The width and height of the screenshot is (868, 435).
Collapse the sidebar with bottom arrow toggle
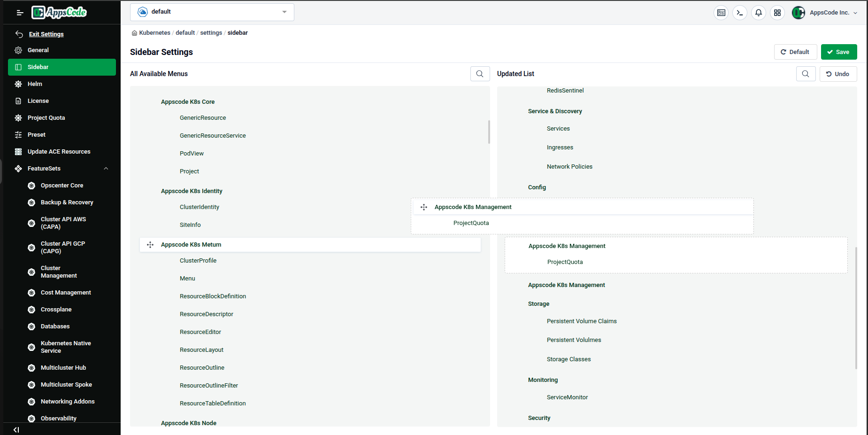(16, 429)
